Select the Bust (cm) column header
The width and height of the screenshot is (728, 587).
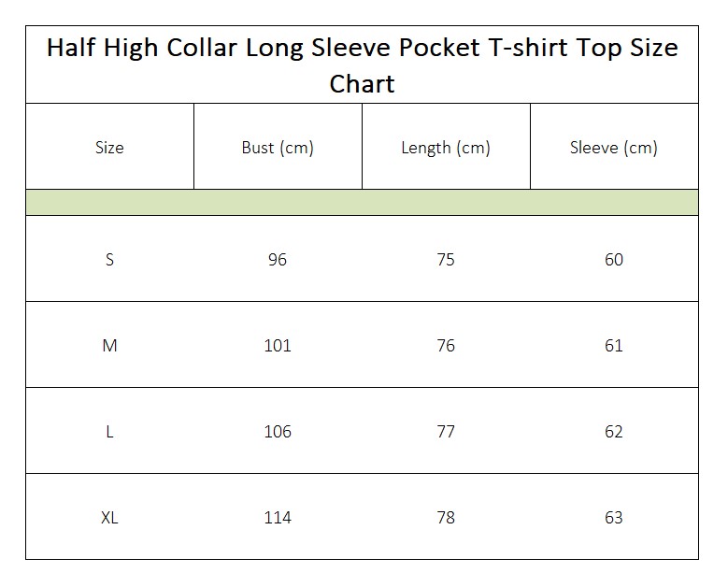click(x=278, y=148)
